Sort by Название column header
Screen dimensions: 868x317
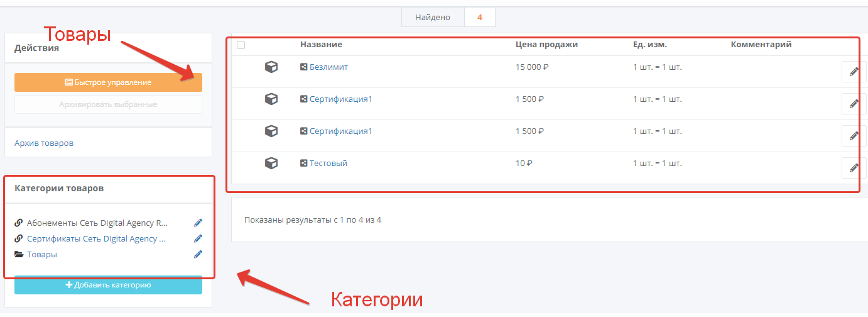(x=321, y=45)
